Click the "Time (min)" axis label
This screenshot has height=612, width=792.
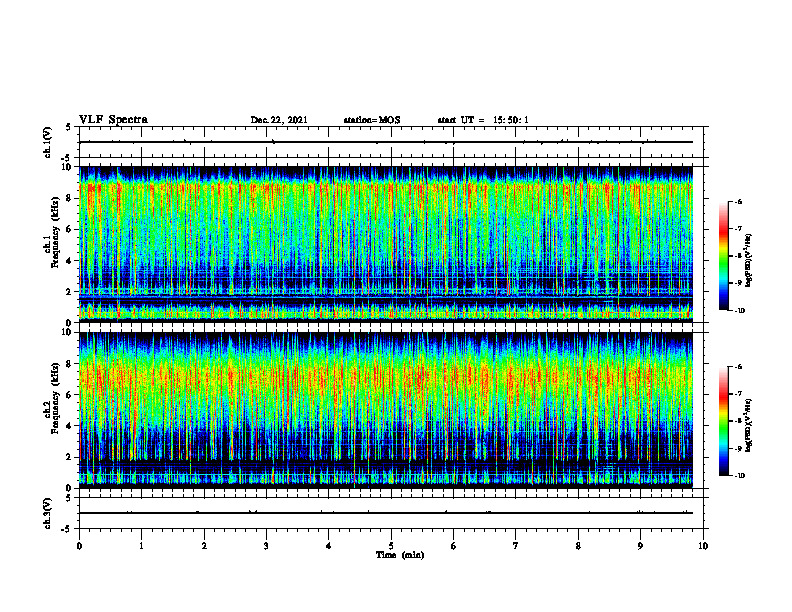(x=400, y=555)
